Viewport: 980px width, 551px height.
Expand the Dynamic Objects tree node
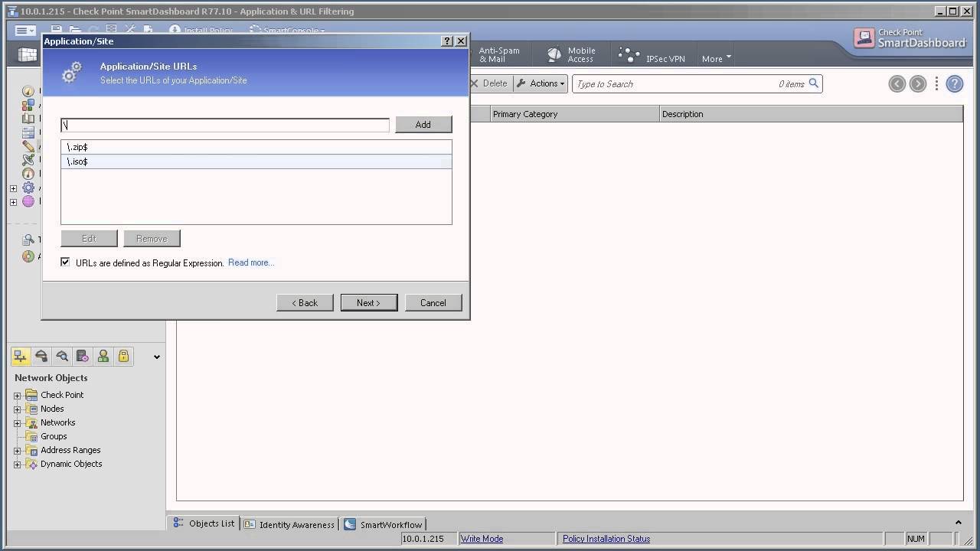click(x=18, y=465)
